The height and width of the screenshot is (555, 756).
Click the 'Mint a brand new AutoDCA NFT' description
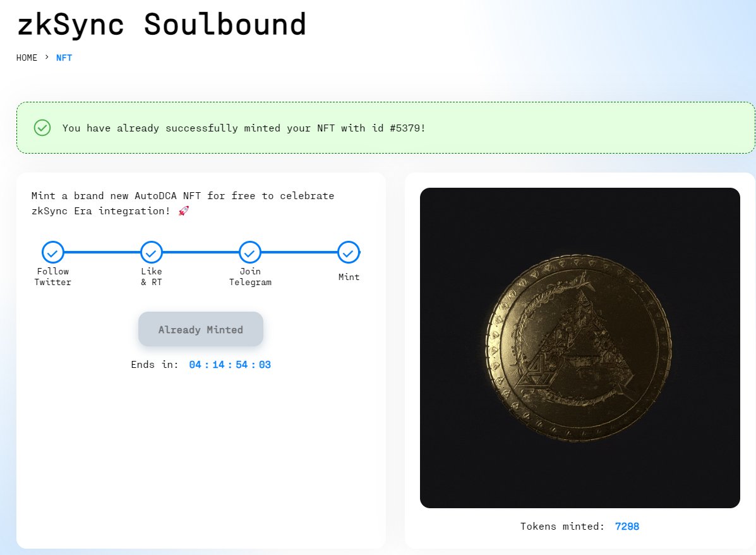[183, 203]
